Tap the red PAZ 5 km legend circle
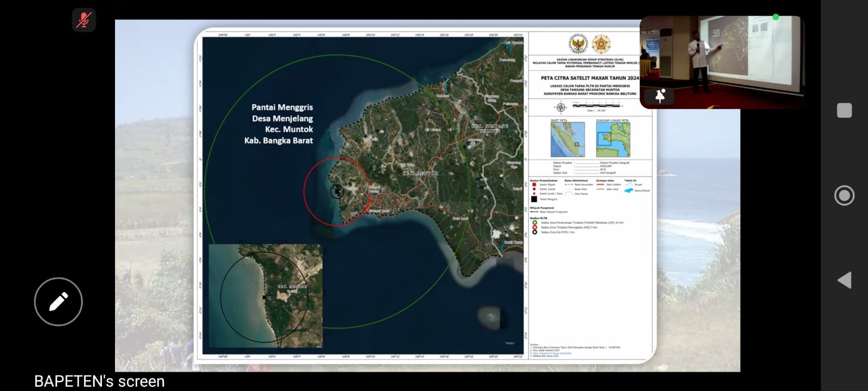Screen dimensions: 868x391 (534, 228)
